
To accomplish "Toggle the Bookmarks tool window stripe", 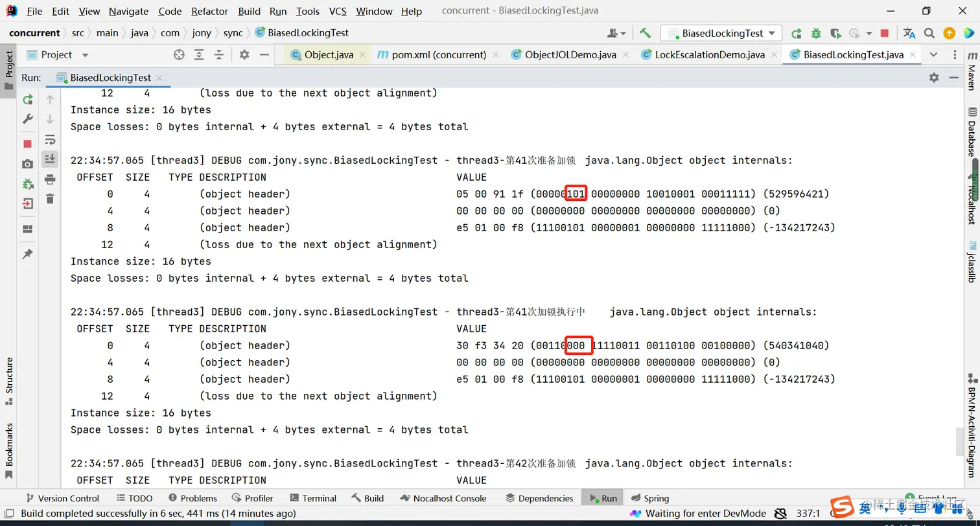I will (9, 451).
